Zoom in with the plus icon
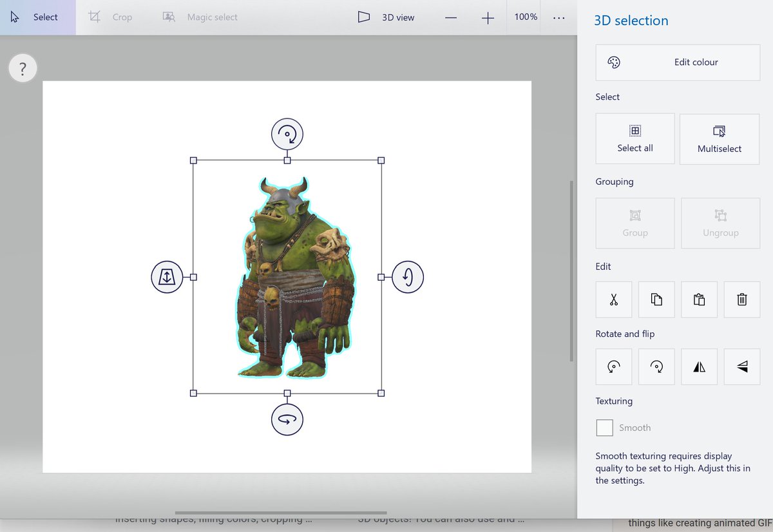Image resolution: width=773 pixels, height=532 pixels. tap(488, 18)
